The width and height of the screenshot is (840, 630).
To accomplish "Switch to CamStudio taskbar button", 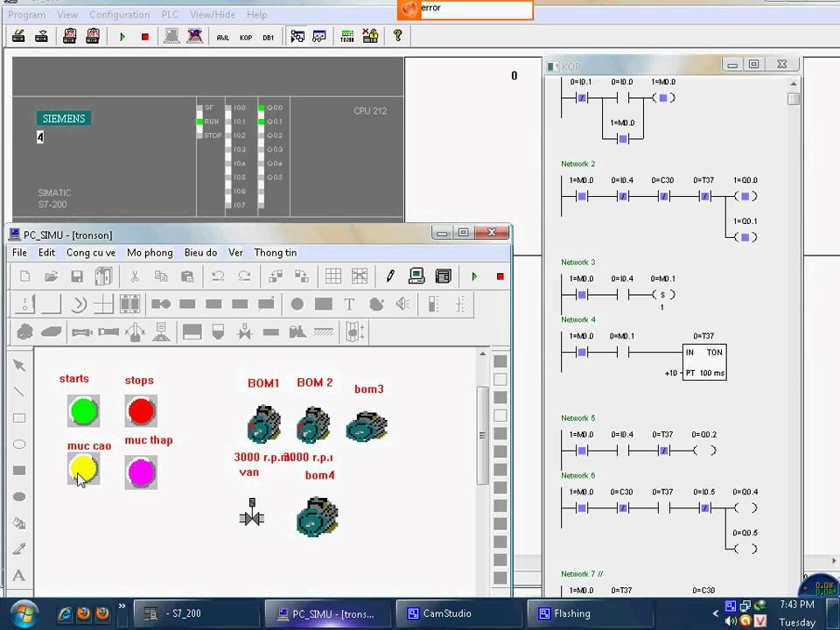I will click(458, 613).
